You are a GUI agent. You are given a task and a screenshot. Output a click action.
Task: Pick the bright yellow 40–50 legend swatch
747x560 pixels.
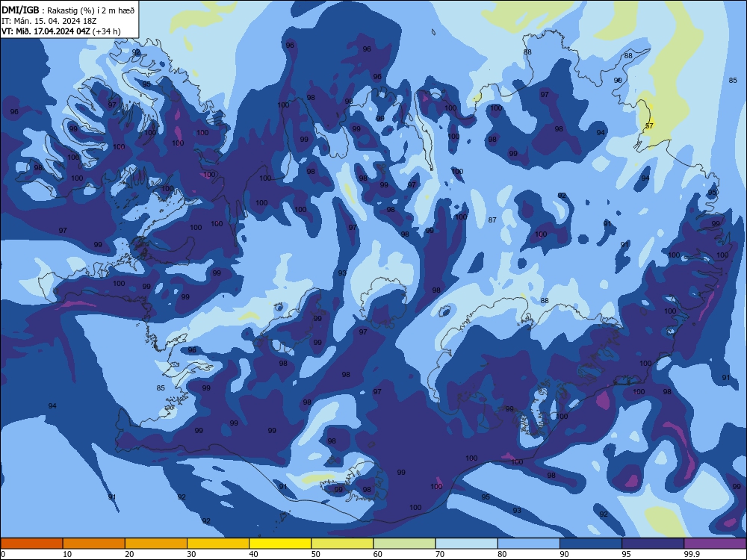[x=280, y=544]
